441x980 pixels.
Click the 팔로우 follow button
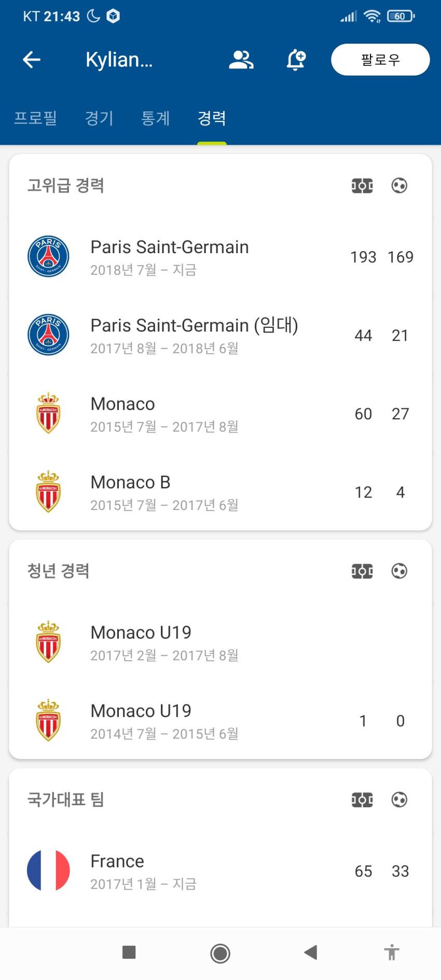click(380, 60)
